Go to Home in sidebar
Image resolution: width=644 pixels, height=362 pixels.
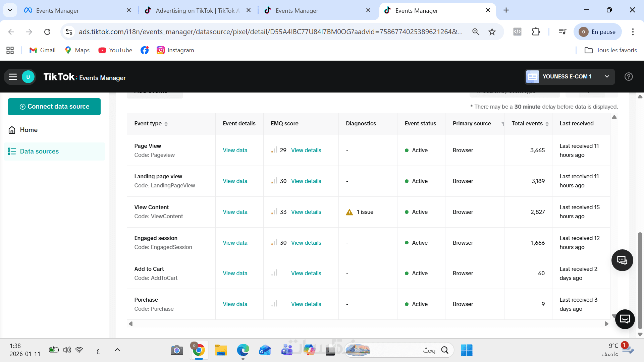coord(29,130)
